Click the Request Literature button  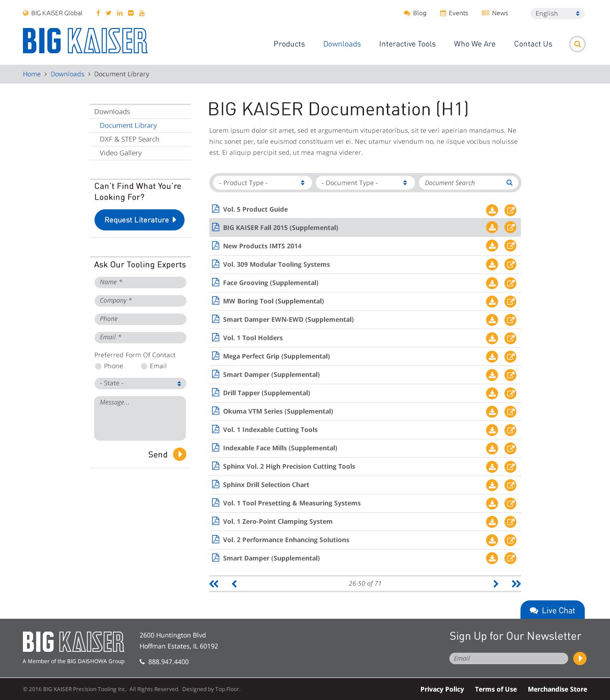pos(139,220)
